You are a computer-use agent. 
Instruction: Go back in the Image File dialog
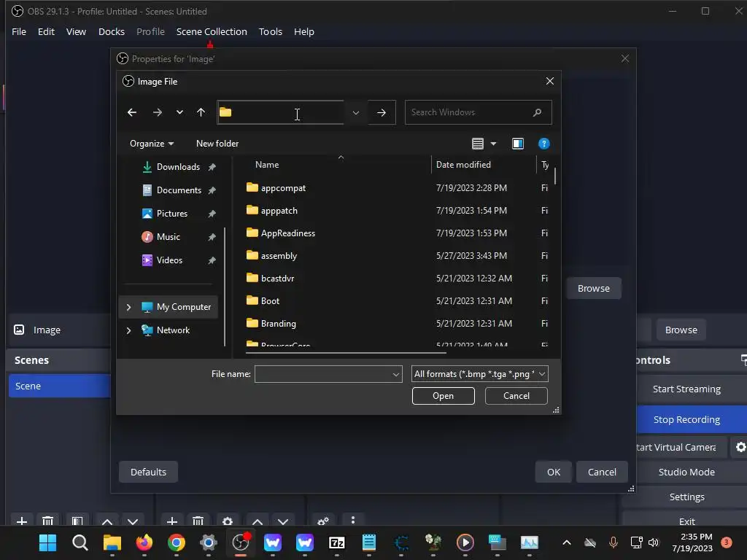[x=132, y=112]
